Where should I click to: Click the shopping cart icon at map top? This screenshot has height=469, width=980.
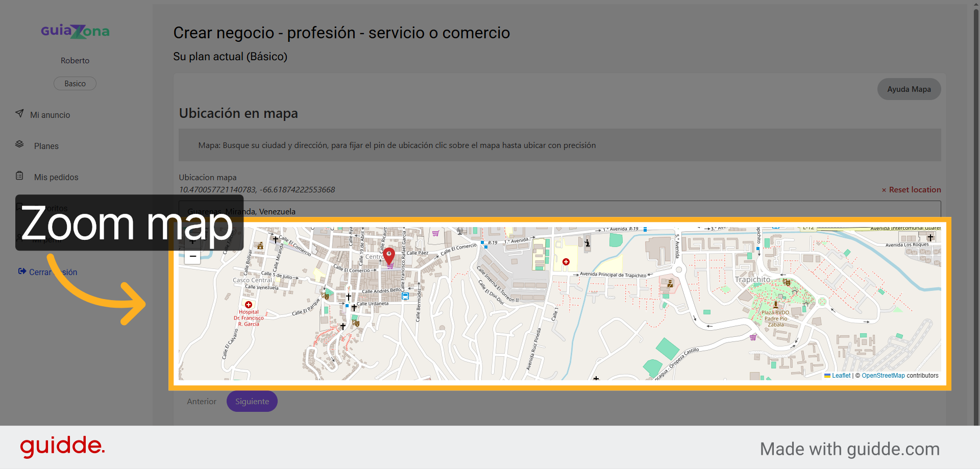pyautogui.click(x=435, y=233)
